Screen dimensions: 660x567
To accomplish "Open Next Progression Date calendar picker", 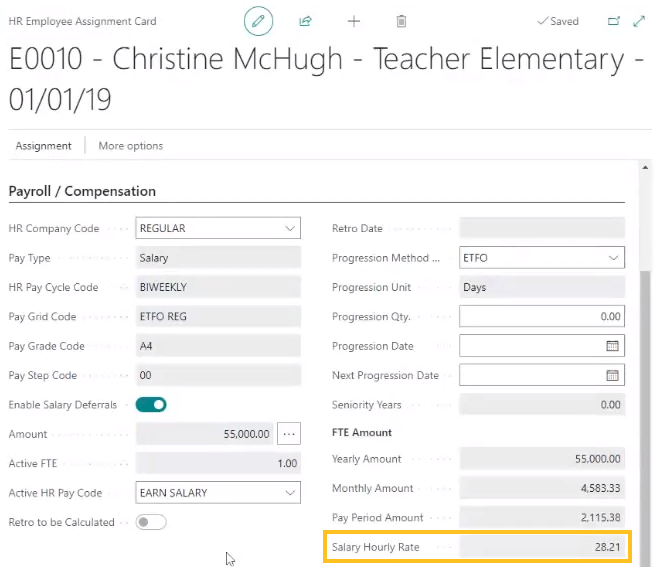I will coord(613,375).
